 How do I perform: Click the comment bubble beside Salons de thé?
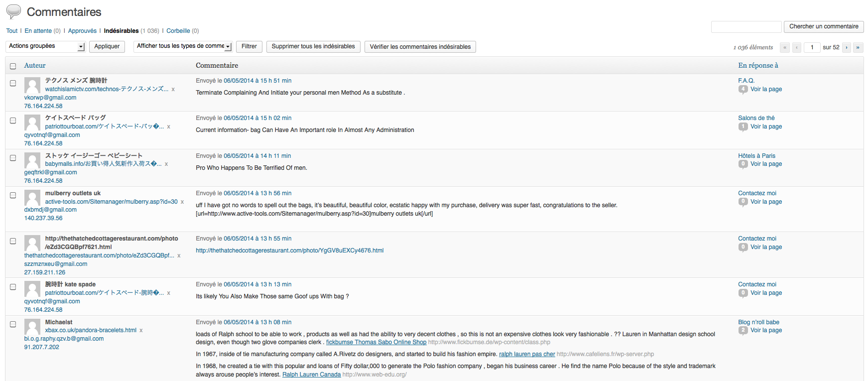743,127
